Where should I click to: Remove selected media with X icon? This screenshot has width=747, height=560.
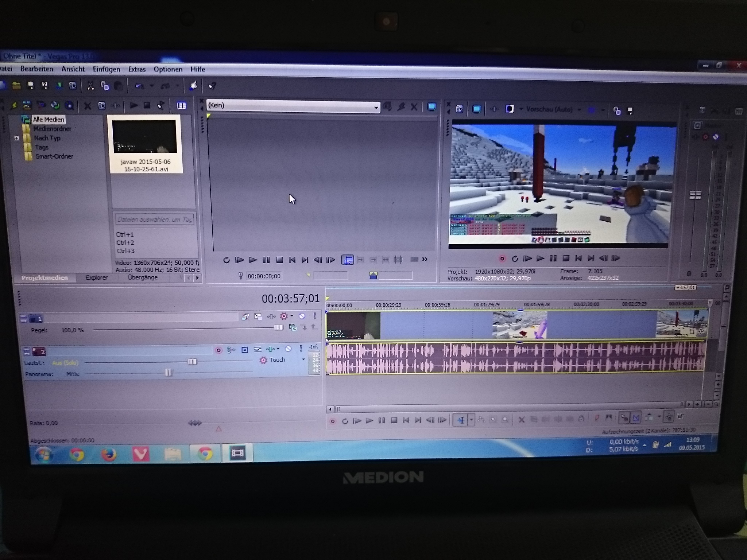(88, 106)
